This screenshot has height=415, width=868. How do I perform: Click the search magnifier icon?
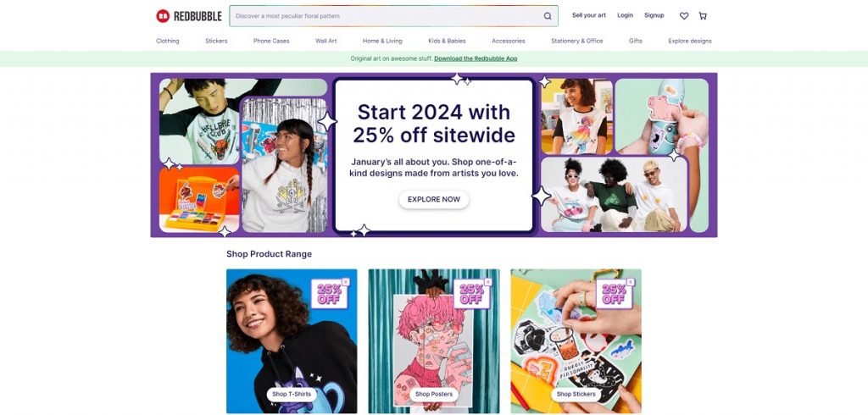(x=548, y=16)
